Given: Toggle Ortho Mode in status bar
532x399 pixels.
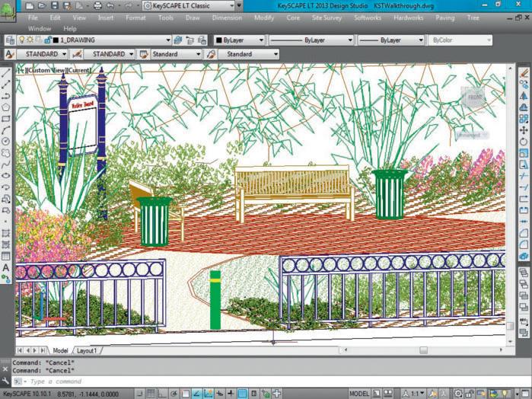Looking at the screenshot, I should pyautogui.click(x=163, y=394).
